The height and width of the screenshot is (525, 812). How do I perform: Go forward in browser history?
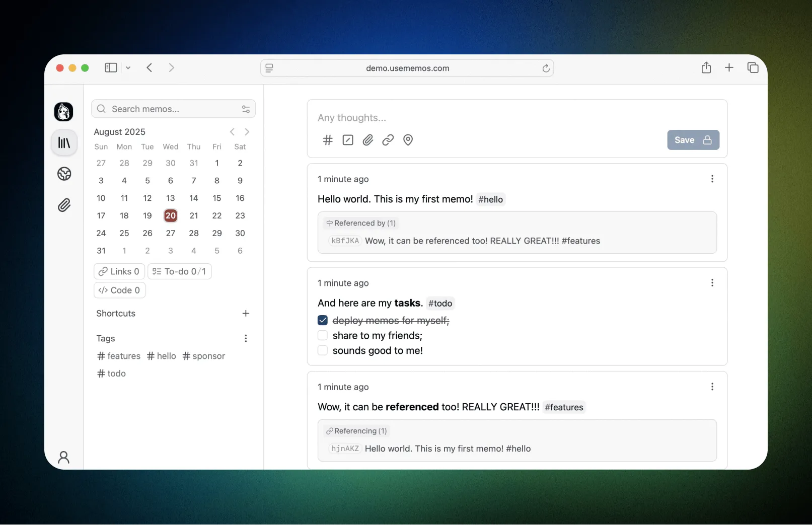click(171, 67)
